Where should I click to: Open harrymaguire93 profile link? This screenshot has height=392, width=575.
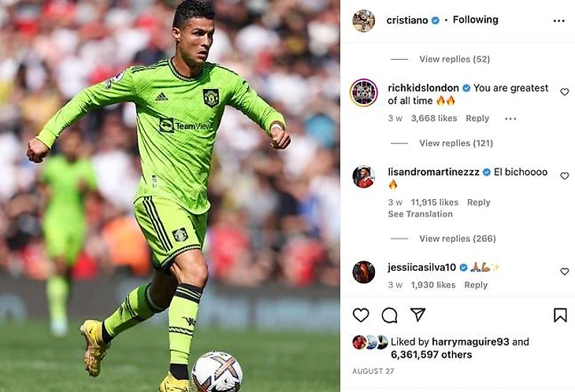[470, 342]
